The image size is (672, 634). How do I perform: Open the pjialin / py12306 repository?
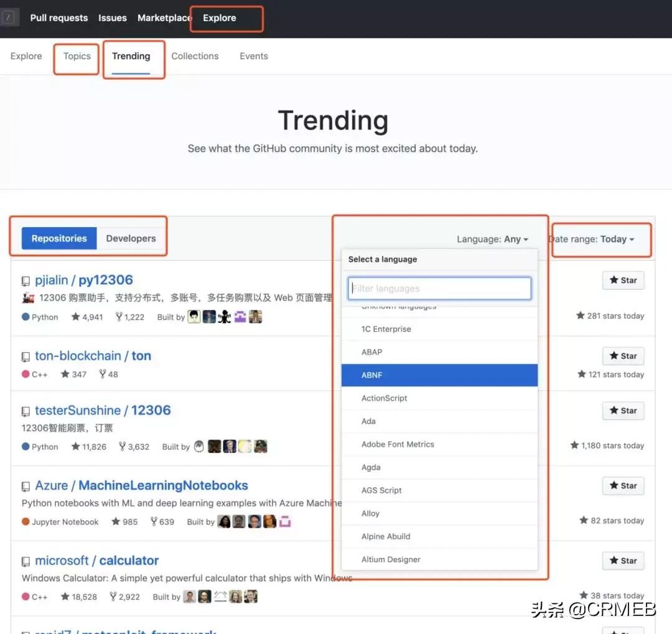pos(84,280)
